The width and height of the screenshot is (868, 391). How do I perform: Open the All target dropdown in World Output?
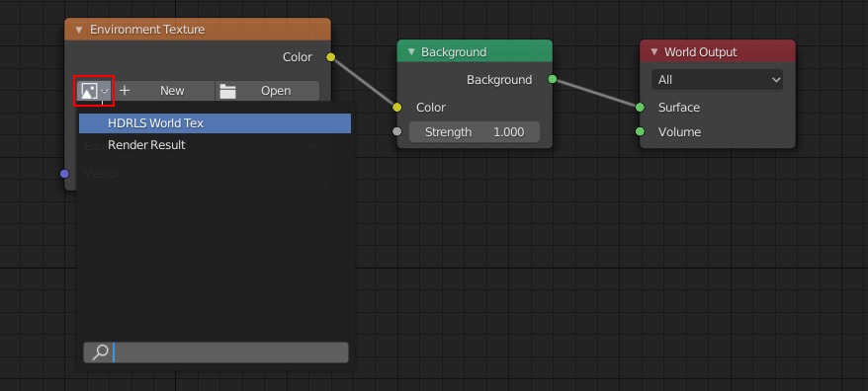(x=718, y=80)
